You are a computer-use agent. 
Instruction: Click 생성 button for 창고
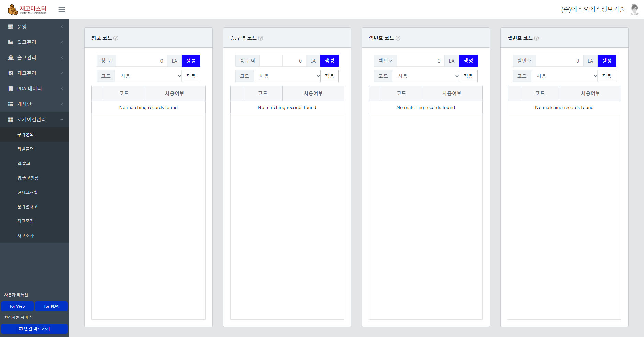pyautogui.click(x=191, y=61)
